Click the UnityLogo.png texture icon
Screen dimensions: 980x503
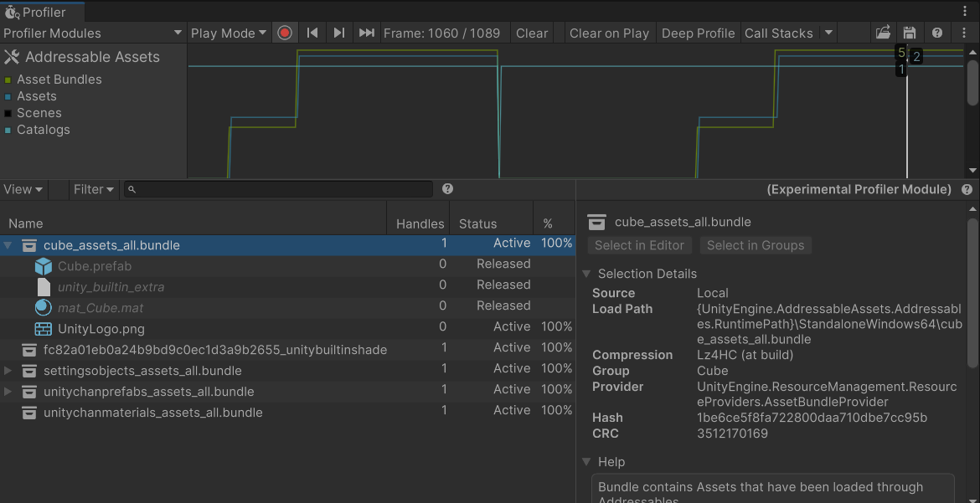point(43,329)
